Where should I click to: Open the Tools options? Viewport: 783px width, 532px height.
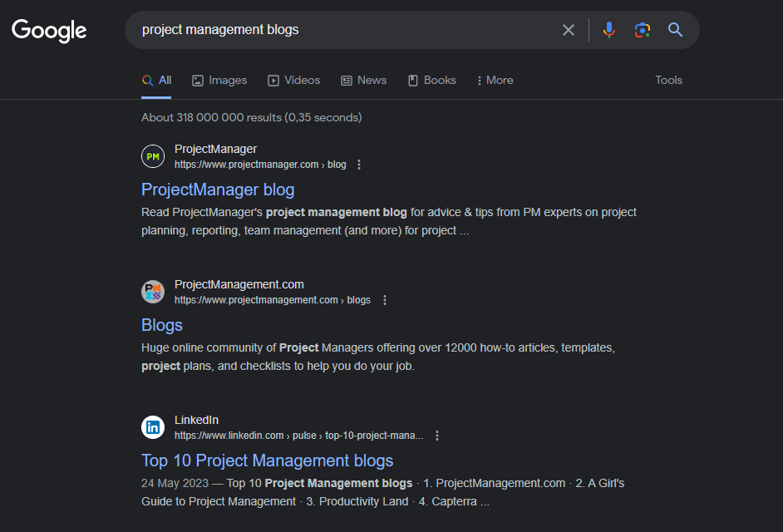[x=668, y=80]
